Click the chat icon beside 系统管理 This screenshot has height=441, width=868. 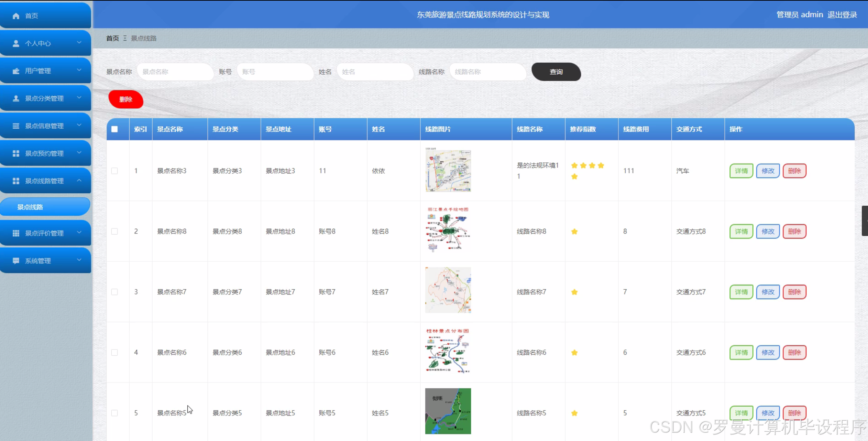(x=16, y=261)
